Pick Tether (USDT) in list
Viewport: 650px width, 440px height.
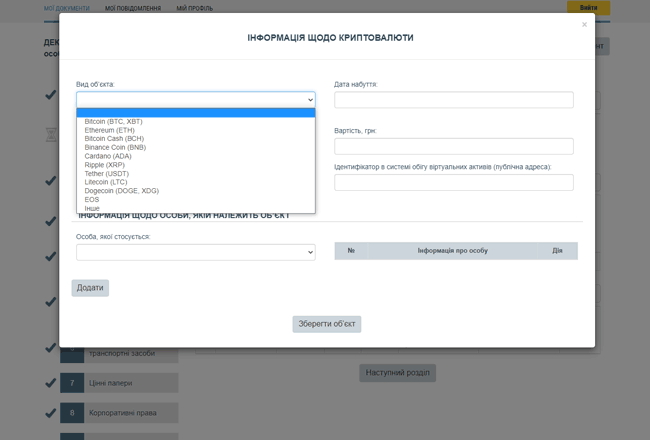pos(106,174)
